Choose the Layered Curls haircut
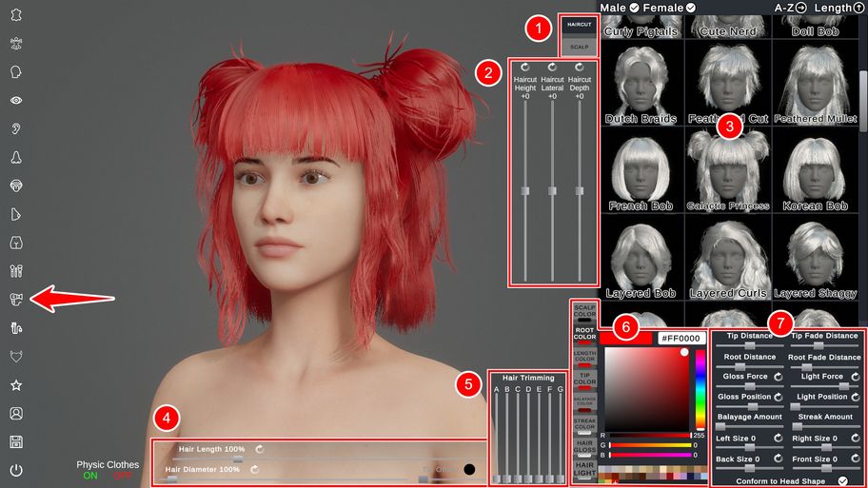The height and width of the screenshot is (488, 868). (728, 258)
